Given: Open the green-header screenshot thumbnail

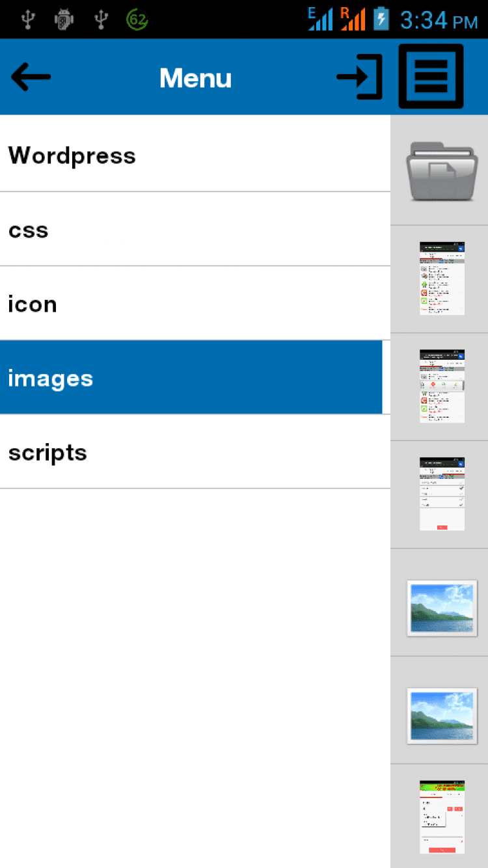Looking at the screenshot, I should (442, 817).
